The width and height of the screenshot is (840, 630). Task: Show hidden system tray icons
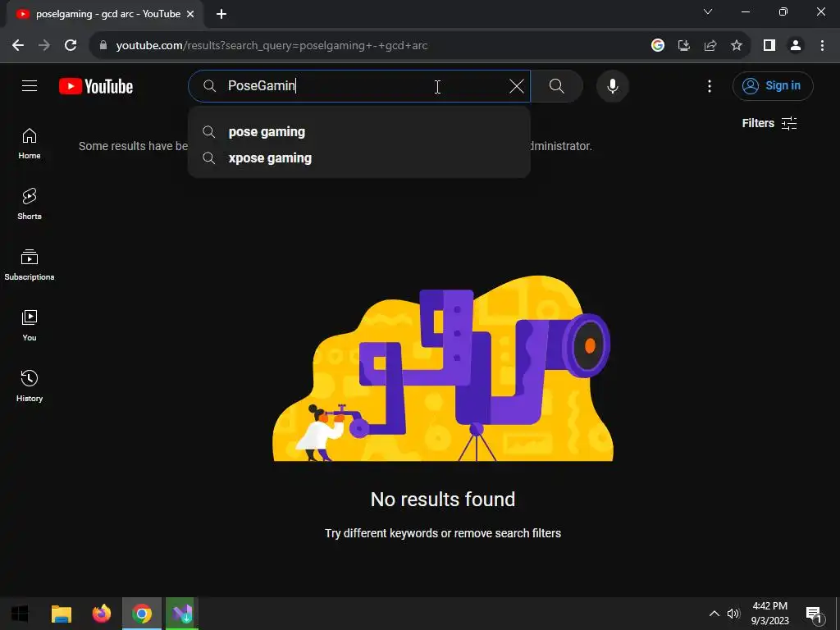coord(714,614)
